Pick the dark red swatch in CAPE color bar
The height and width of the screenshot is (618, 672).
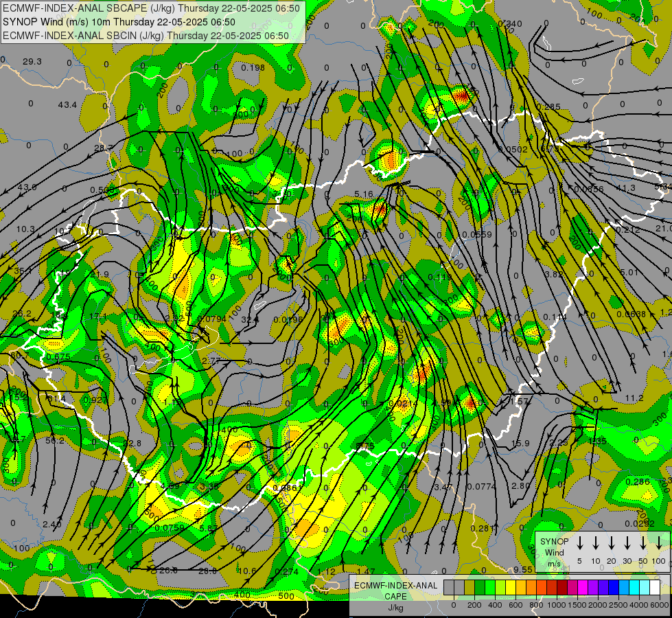[x=562, y=588]
